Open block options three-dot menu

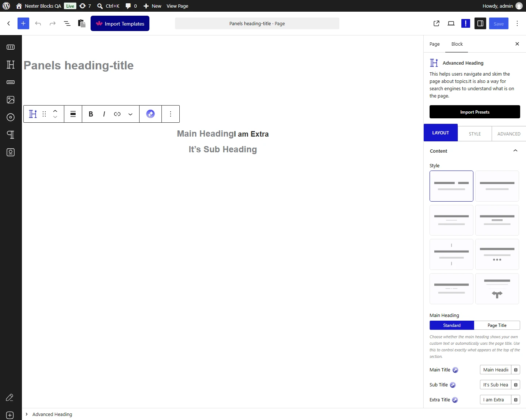171,114
